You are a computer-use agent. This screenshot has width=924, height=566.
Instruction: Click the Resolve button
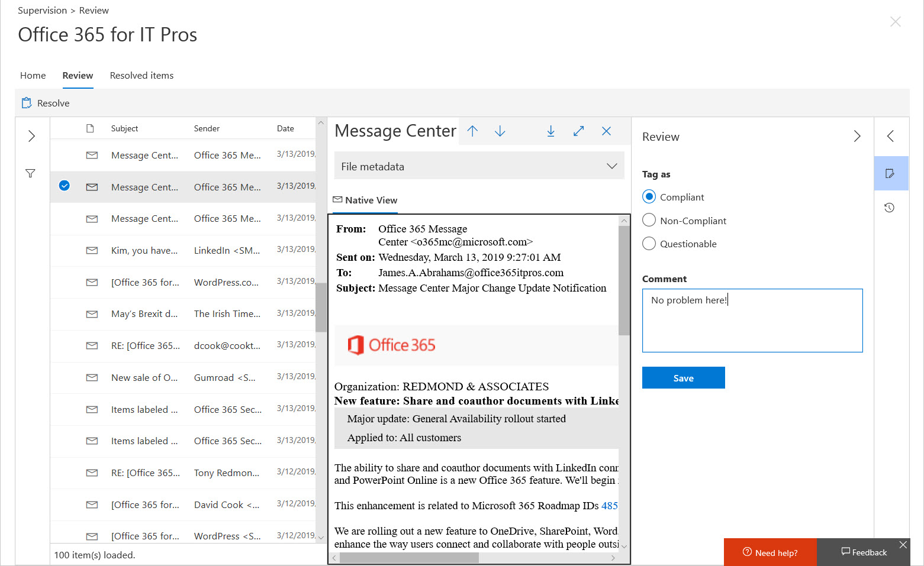point(46,103)
